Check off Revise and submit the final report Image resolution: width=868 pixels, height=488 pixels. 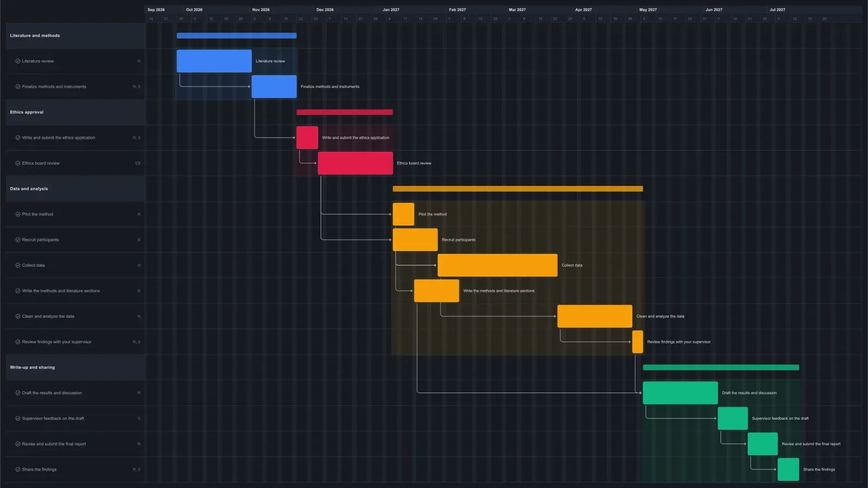(x=18, y=444)
